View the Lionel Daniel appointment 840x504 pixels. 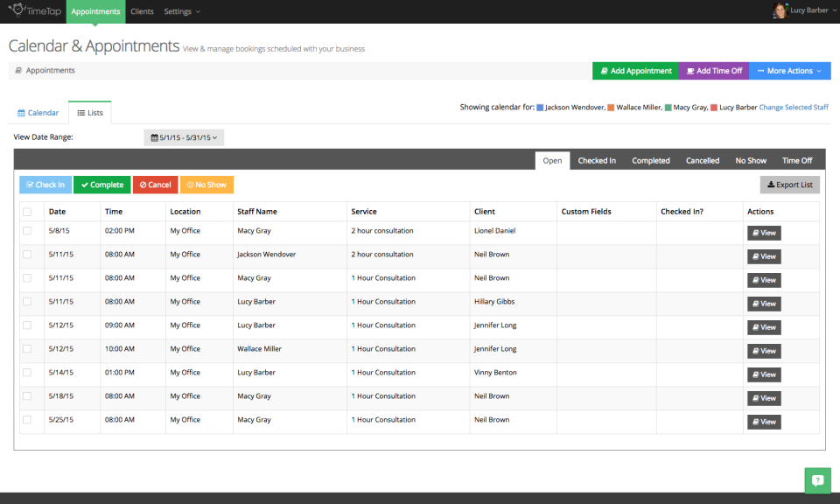pos(764,233)
